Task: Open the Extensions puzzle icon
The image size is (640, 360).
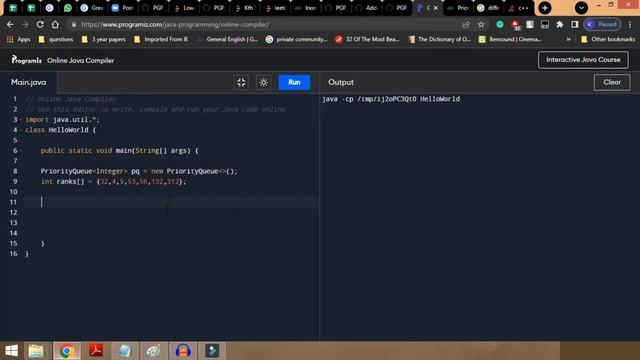Action: pos(560,24)
